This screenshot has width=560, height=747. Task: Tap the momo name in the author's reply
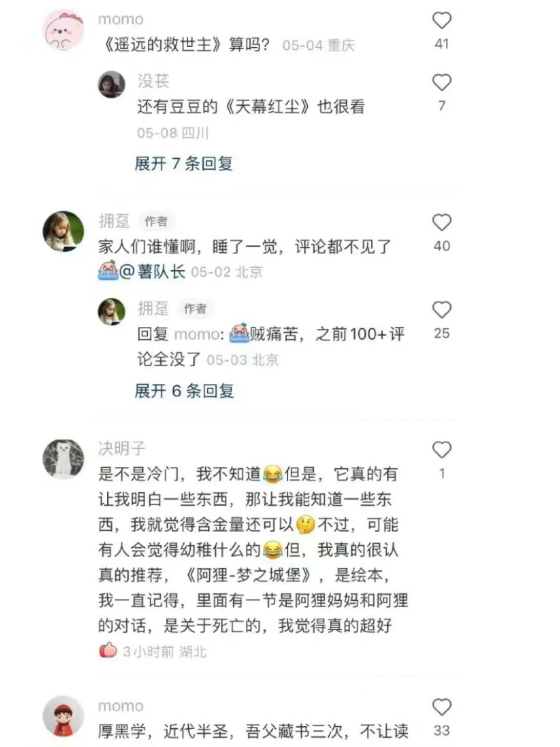[197, 334]
